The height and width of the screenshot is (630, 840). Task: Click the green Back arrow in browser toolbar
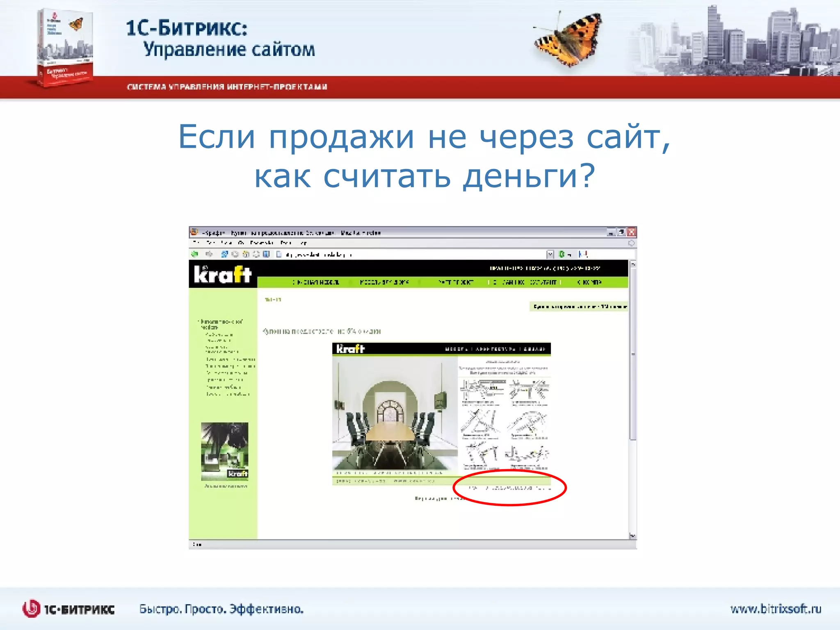tap(195, 254)
